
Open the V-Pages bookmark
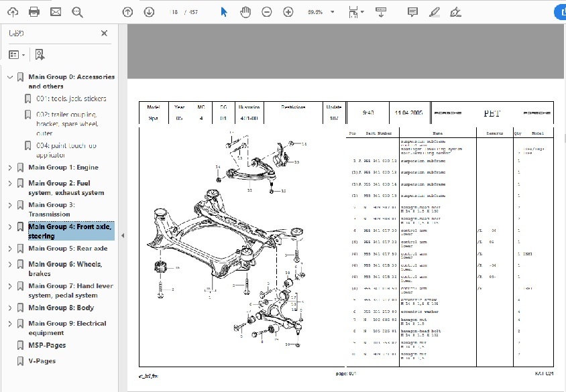tap(42, 361)
